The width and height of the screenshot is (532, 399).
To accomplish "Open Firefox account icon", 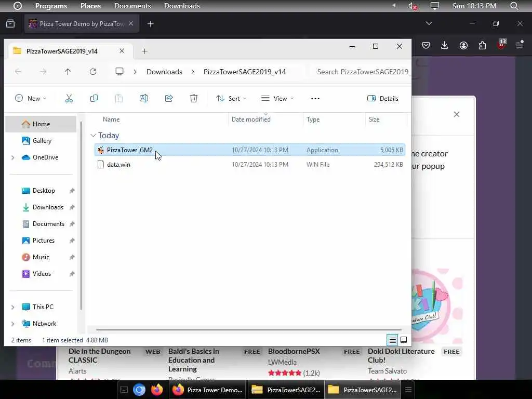I will pos(463,45).
